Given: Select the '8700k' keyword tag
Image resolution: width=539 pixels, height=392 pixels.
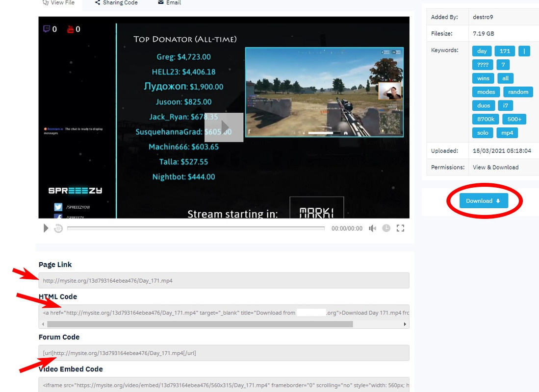Looking at the screenshot, I should pyautogui.click(x=486, y=119).
